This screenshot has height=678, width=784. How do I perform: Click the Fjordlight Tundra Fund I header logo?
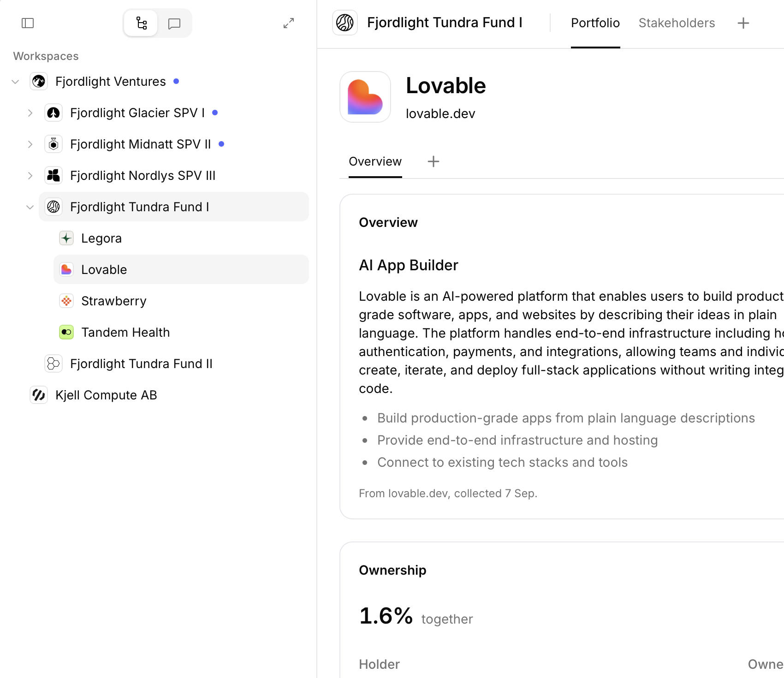[x=345, y=23]
